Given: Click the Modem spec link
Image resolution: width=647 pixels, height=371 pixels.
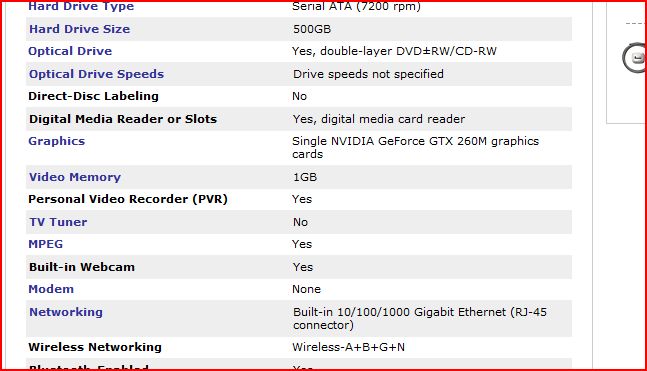Looking at the screenshot, I should coord(51,289).
